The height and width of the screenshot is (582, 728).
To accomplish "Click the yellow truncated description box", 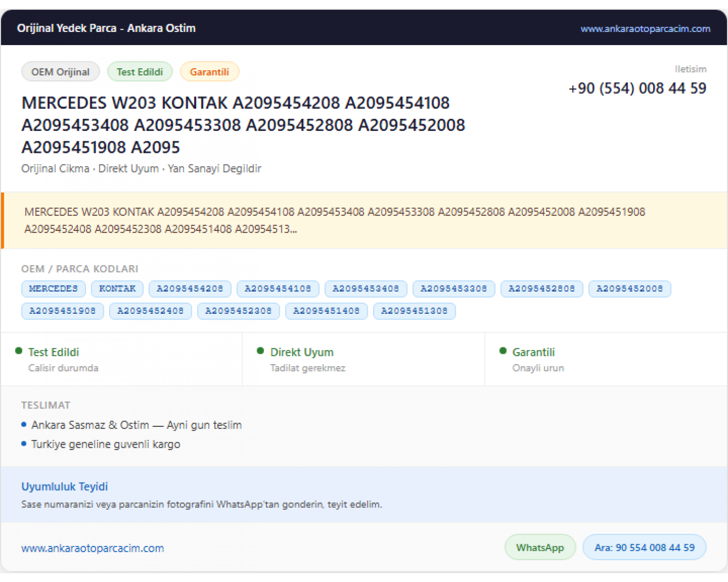I will [x=364, y=221].
